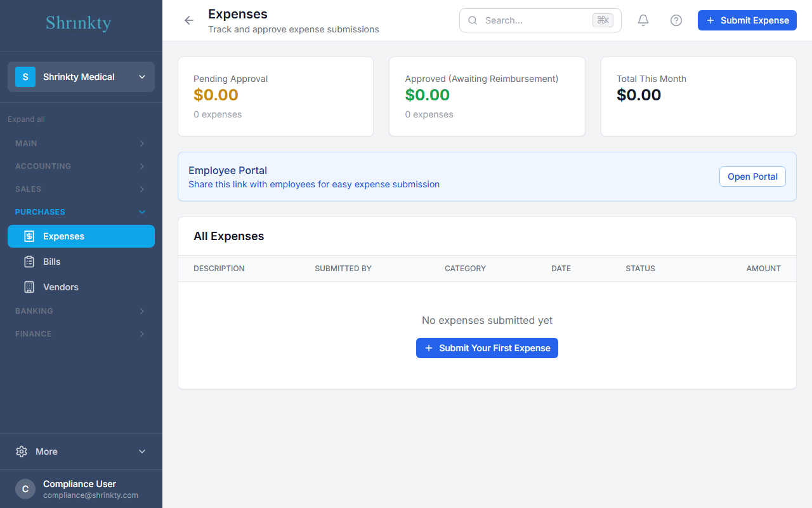Expand the FINANCE section
Viewport: 812px width, 508px height.
pos(81,334)
